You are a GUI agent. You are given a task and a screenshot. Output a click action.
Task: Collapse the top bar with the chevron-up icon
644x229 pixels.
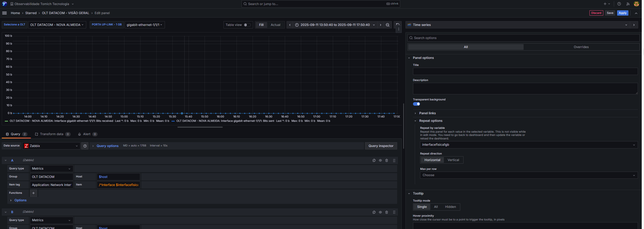tap(636, 13)
